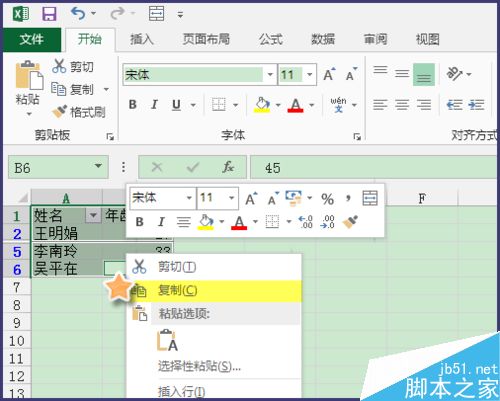Screen dimensions: 500x401
Task: Open the filter dropdown on 姓名 header
Action: tap(93, 215)
